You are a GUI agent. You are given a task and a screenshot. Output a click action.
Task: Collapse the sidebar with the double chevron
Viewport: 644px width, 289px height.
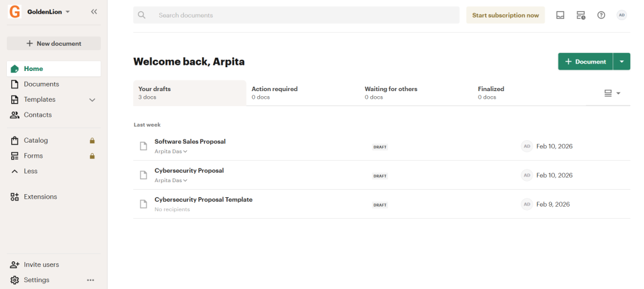pos(94,12)
